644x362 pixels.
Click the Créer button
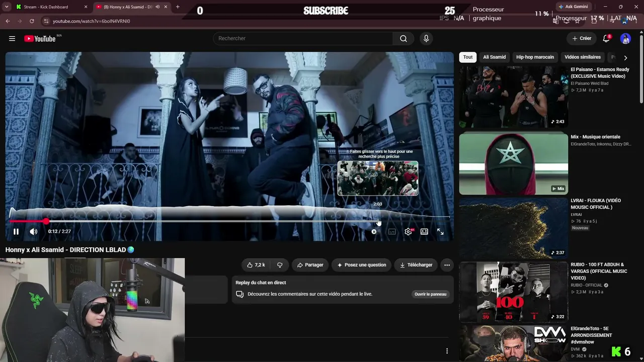click(x=582, y=39)
